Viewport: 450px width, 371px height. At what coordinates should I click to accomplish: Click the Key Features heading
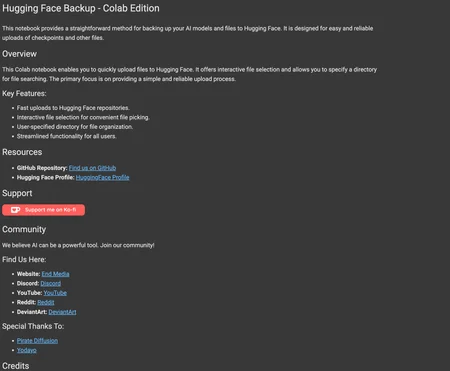click(x=24, y=94)
